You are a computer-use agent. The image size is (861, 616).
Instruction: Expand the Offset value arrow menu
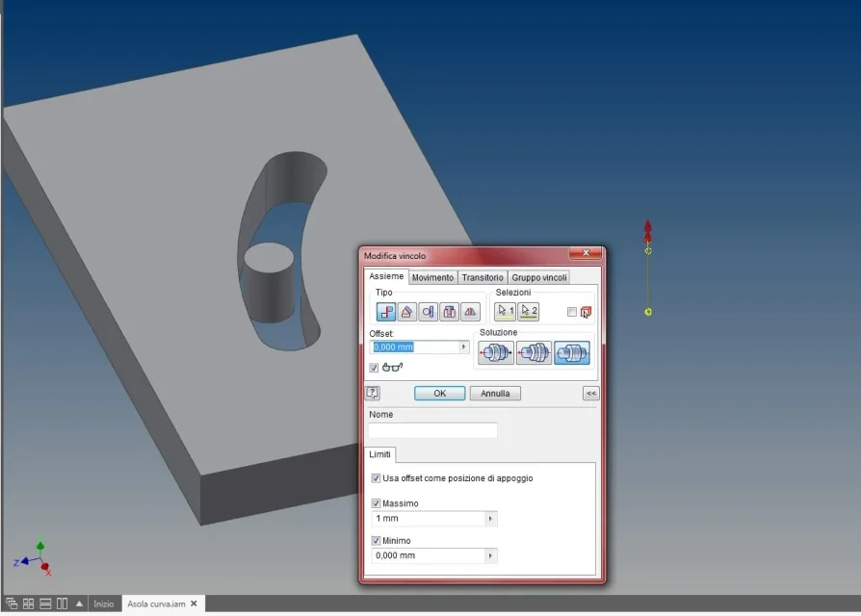tap(464, 346)
